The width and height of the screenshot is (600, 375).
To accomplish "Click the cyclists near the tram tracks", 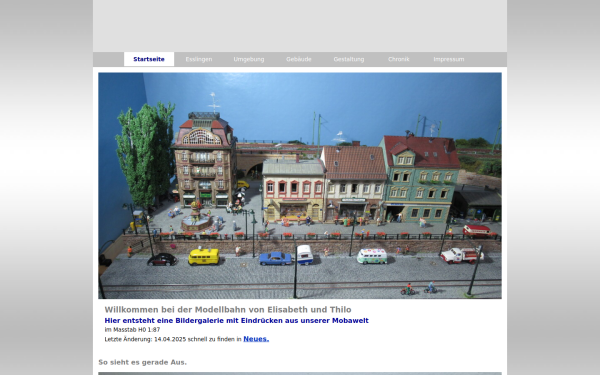I will pyautogui.click(x=419, y=289).
